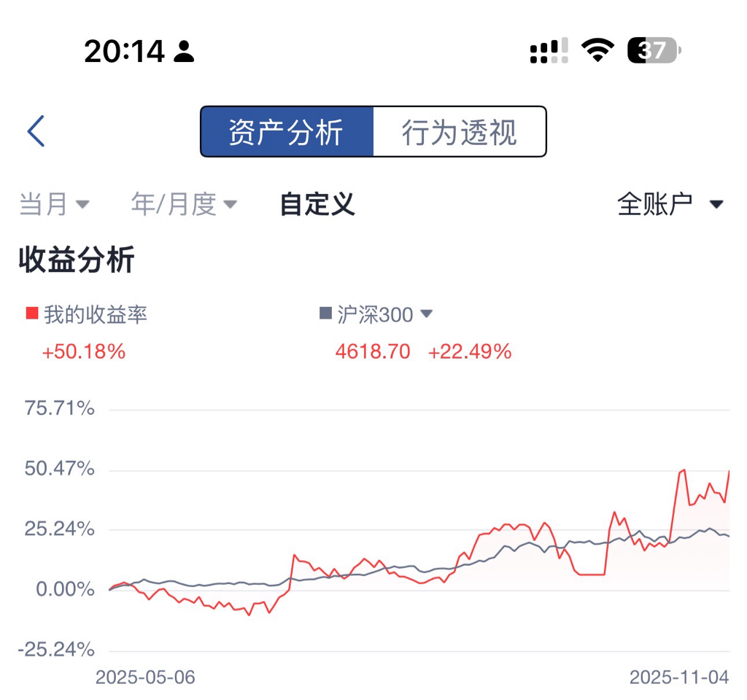Expand the 全账户 account selector
The image size is (747, 700).
[x=670, y=204]
